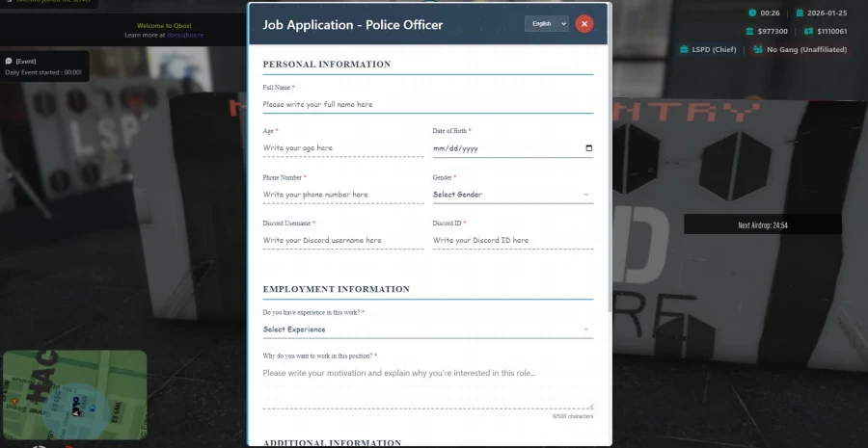Open the date picker calendar icon
Screen dimensions: 868x448
point(588,148)
